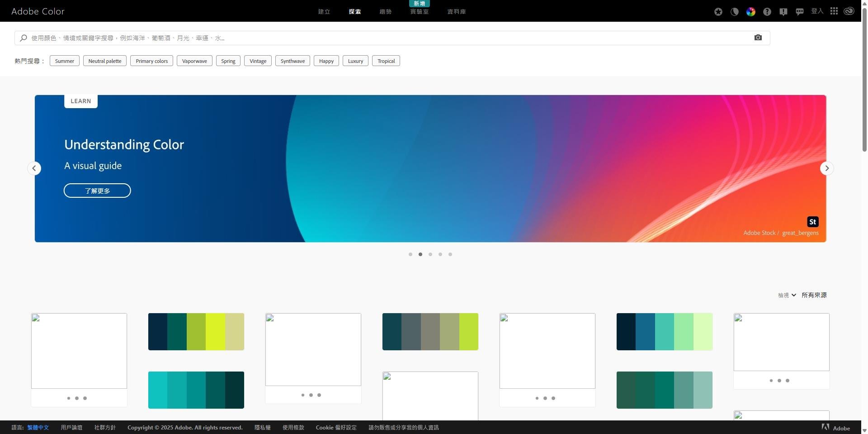Viewport: 868px width, 434px height.
Task: Select the Synthwave search tag
Action: click(292, 61)
